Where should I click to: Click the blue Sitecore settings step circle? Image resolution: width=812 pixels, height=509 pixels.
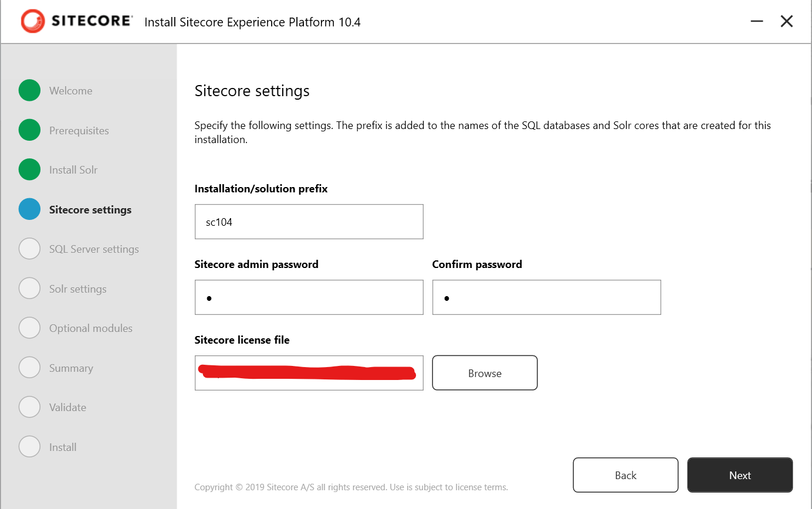(29, 209)
